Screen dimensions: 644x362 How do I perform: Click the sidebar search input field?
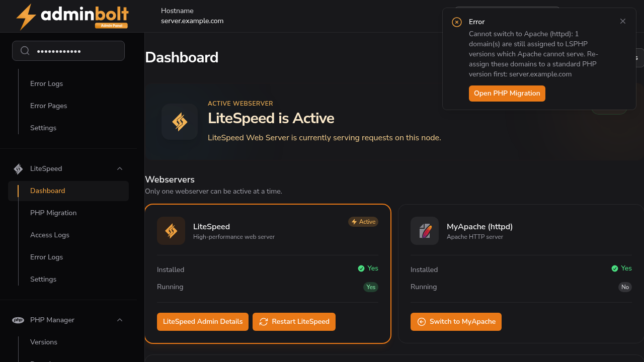click(68, 51)
